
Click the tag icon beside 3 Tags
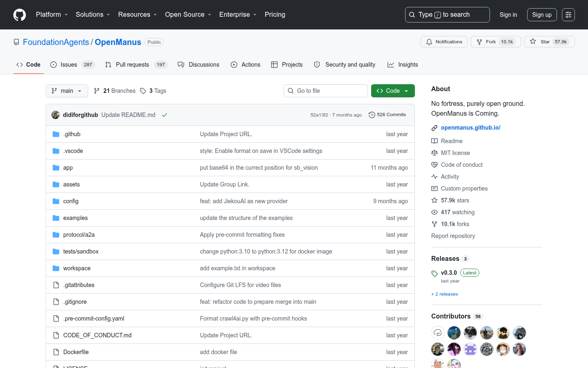pos(143,91)
